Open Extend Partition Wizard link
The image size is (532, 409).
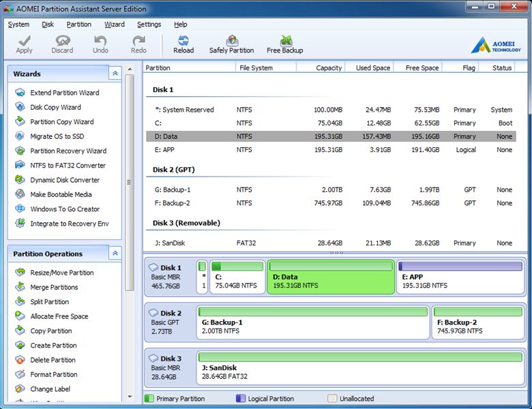click(65, 93)
